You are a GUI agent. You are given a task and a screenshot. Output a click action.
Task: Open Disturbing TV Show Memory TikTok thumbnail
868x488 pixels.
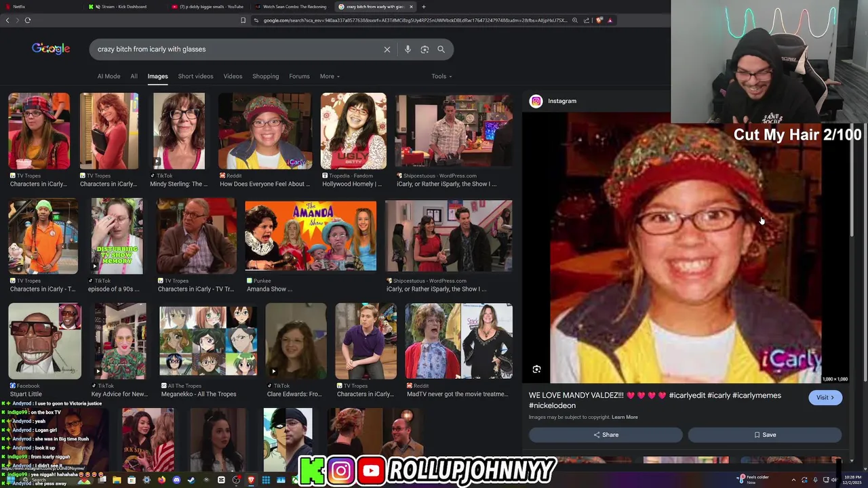117,236
